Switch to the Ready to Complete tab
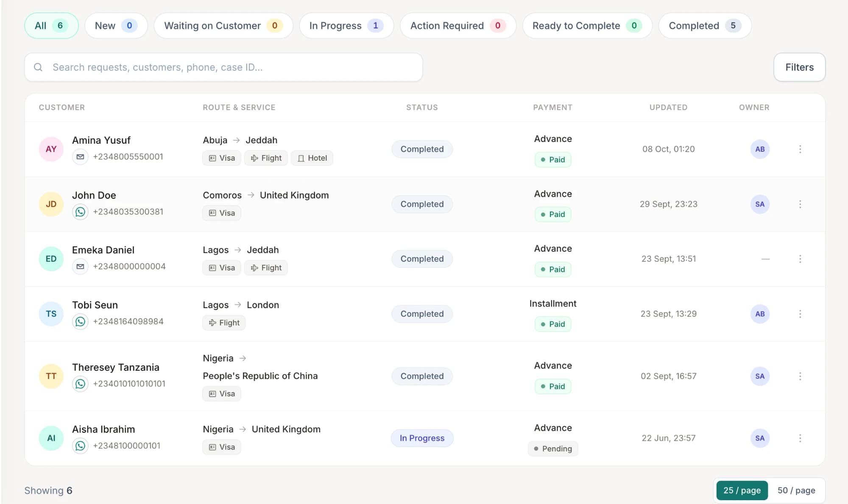 click(x=587, y=26)
